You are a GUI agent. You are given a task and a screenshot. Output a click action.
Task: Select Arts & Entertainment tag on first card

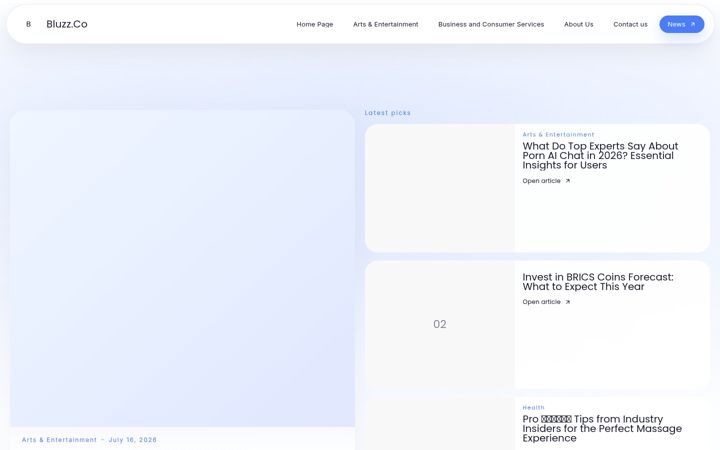tap(558, 135)
